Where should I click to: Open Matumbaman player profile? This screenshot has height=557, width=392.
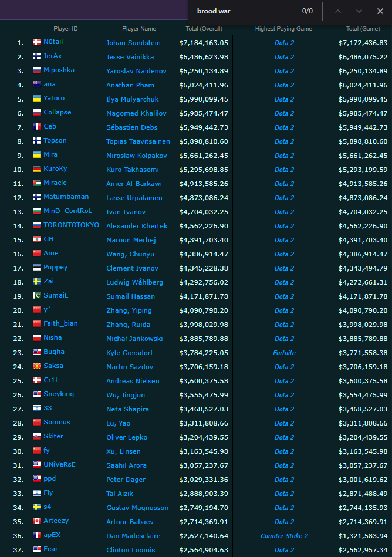66,197
